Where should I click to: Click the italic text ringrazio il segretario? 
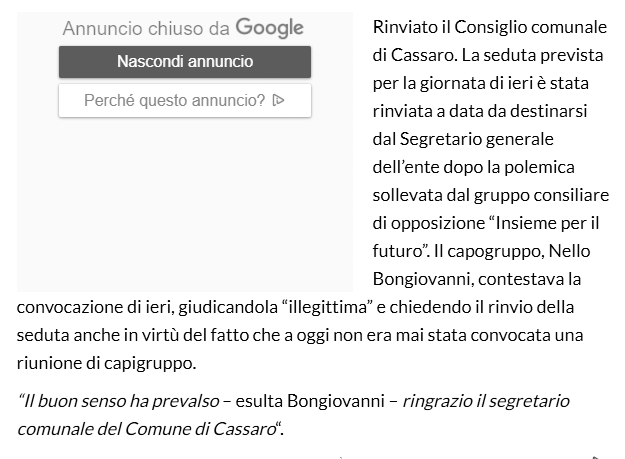[x=486, y=401]
